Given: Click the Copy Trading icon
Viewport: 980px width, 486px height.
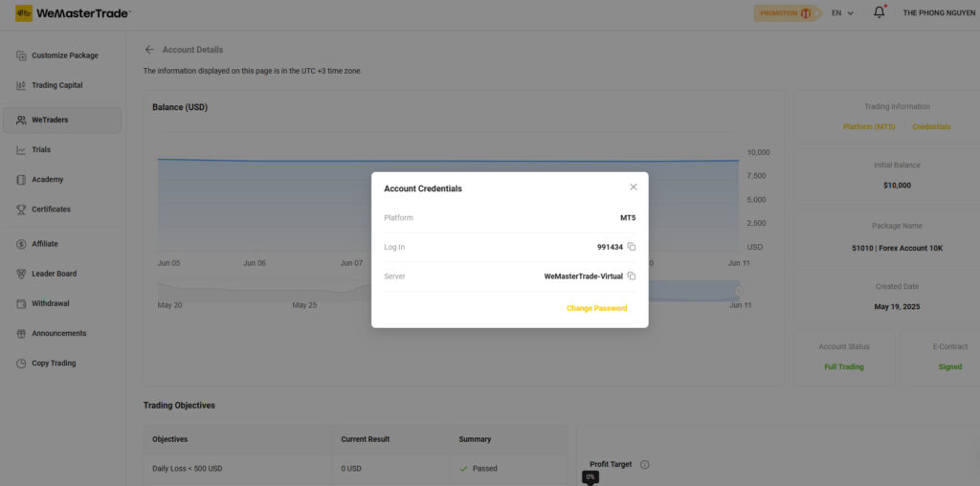Looking at the screenshot, I should (21, 364).
